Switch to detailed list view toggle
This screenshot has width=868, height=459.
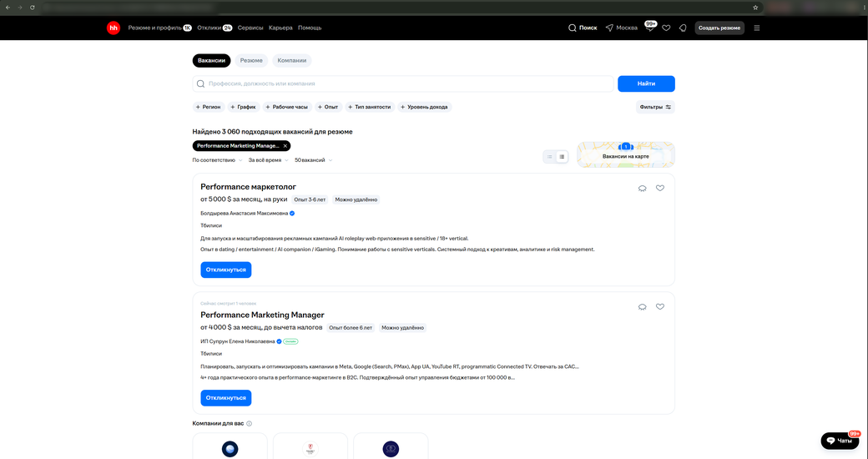click(562, 157)
